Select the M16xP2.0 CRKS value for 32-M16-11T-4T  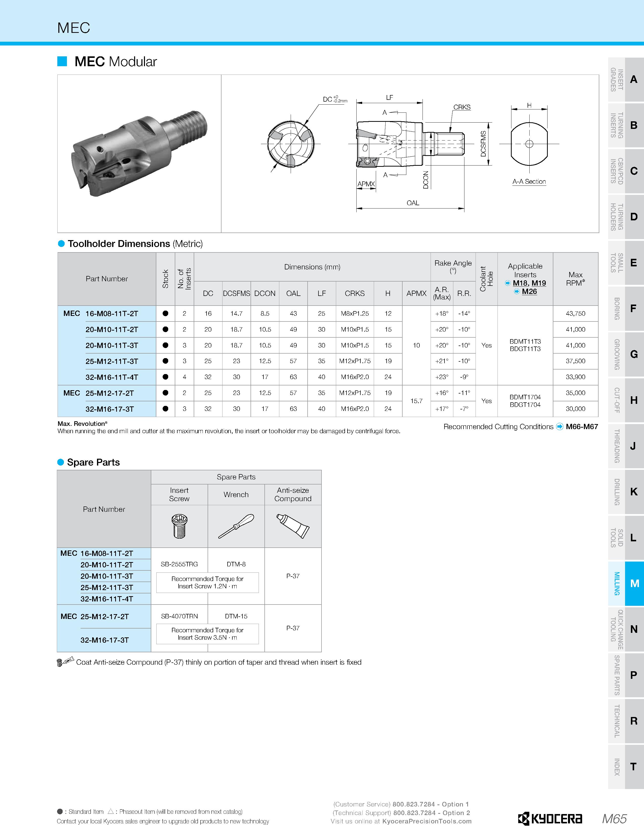(355, 377)
